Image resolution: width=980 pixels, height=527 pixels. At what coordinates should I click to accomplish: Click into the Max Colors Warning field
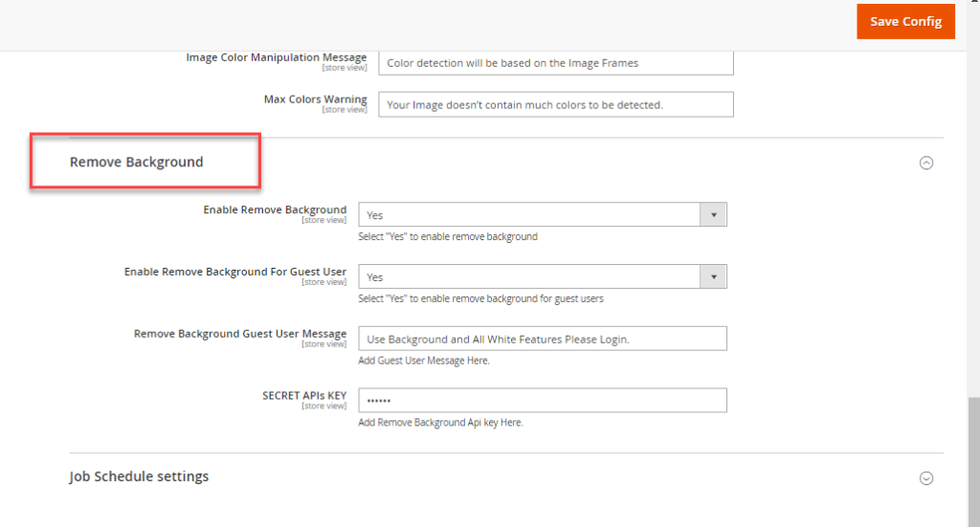pyautogui.click(x=556, y=104)
